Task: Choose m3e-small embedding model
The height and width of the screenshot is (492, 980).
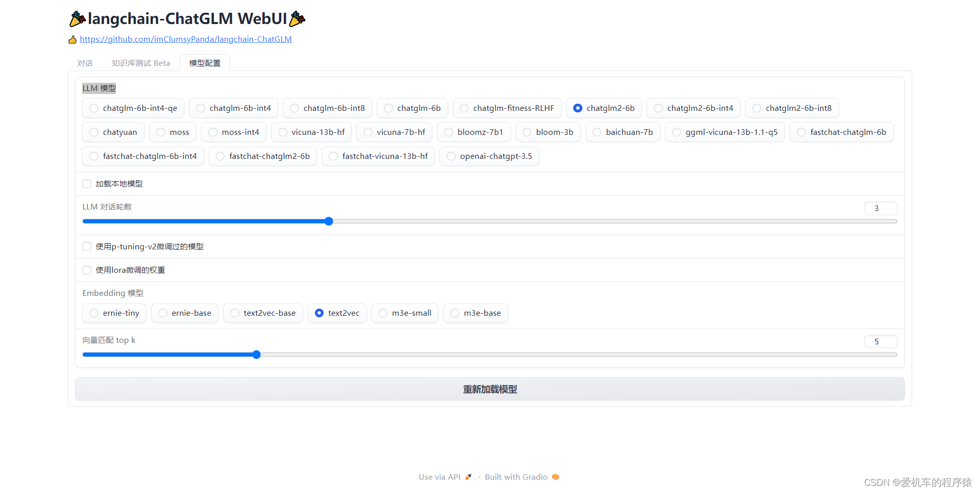Action: point(405,313)
